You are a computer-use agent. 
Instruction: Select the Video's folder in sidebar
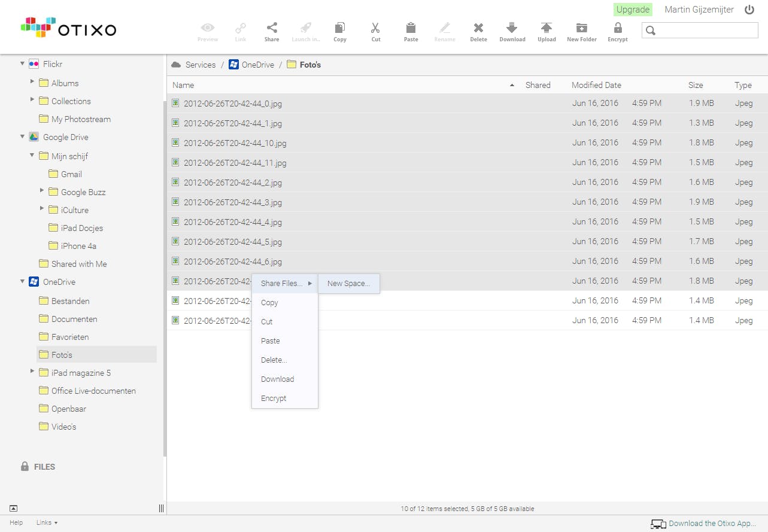coord(63,427)
